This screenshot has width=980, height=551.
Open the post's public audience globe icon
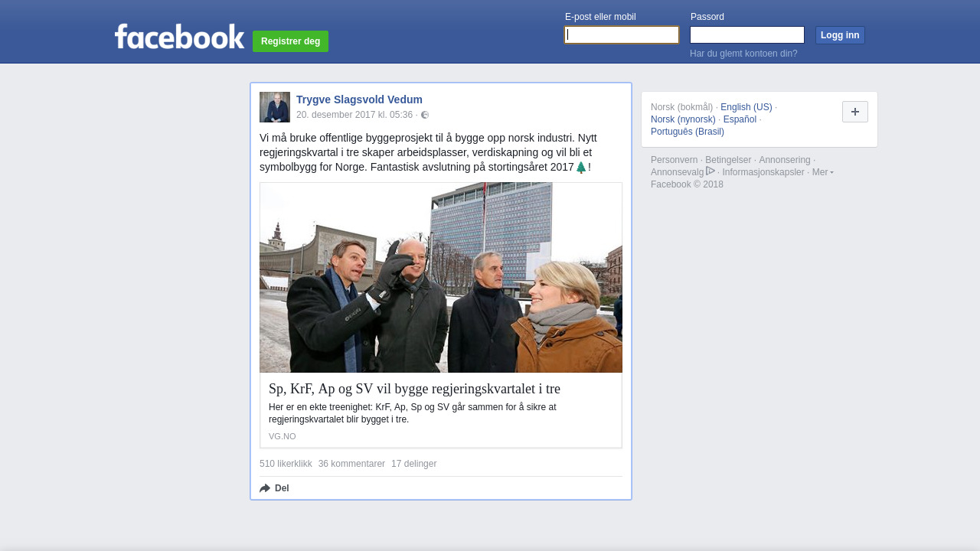tap(425, 115)
